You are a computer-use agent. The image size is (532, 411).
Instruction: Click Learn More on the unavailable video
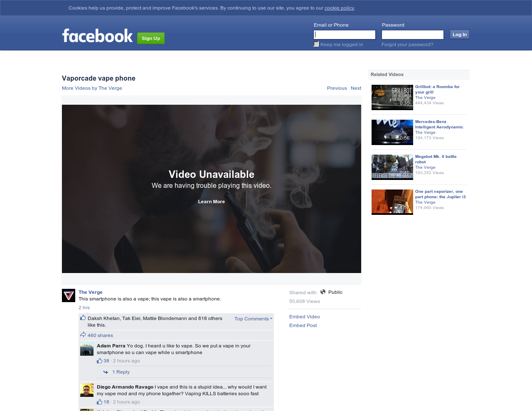tap(212, 202)
